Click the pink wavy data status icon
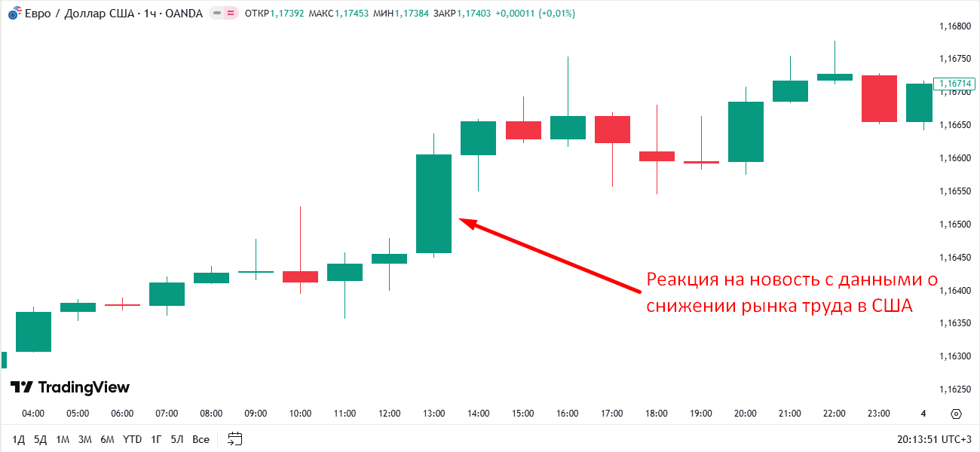Screen dimensions: 980x452 tap(231, 14)
